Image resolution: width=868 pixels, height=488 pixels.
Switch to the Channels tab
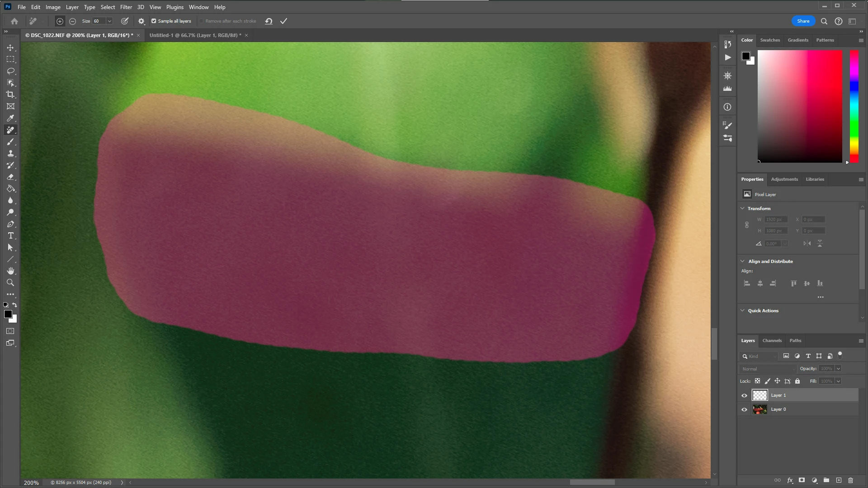pos(772,341)
